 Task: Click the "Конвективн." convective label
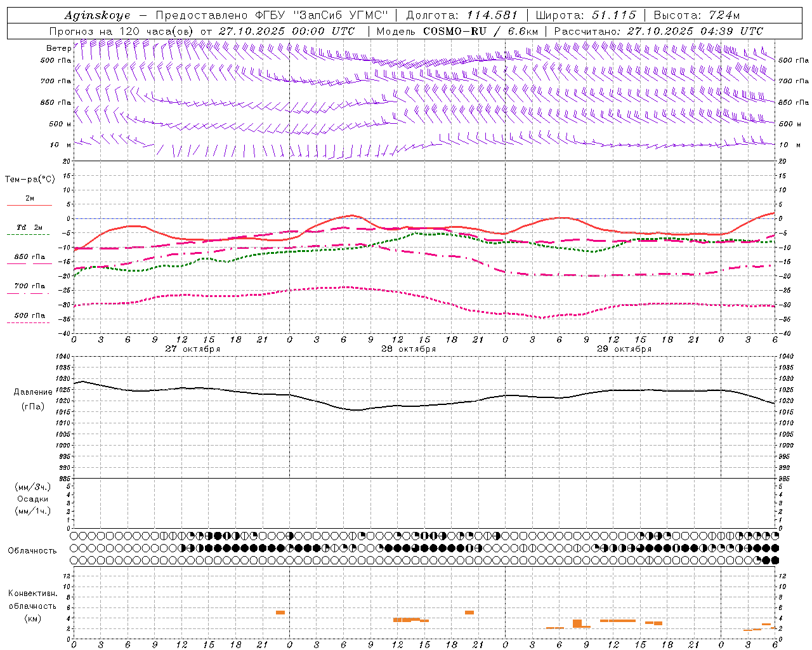pyautogui.click(x=33, y=594)
